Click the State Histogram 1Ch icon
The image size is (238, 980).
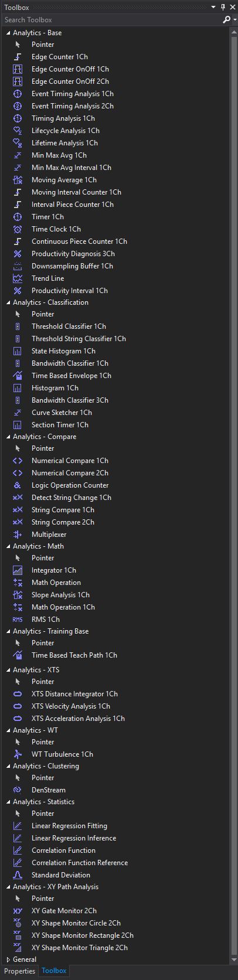tap(18, 351)
